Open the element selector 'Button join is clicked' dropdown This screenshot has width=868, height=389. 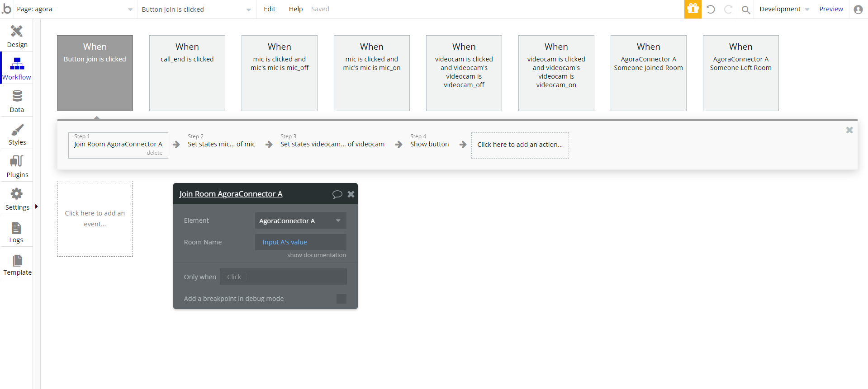pyautogui.click(x=196, y=9)
